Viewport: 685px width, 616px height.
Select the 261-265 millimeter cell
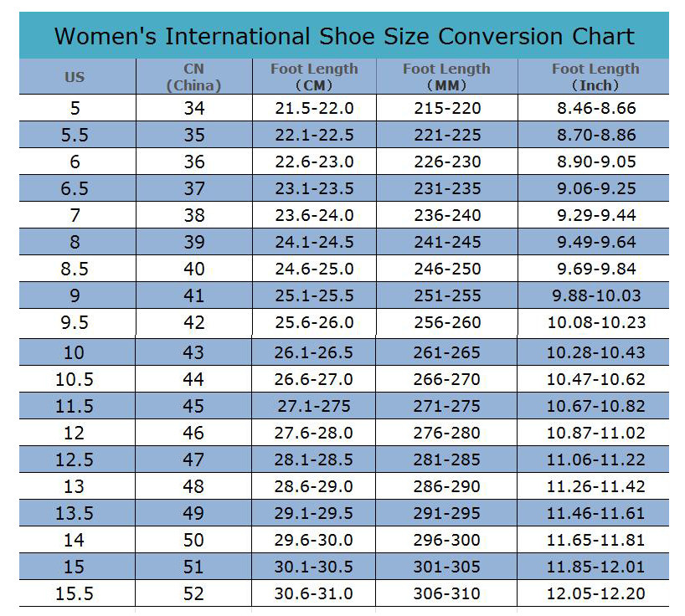click(447, 352)
